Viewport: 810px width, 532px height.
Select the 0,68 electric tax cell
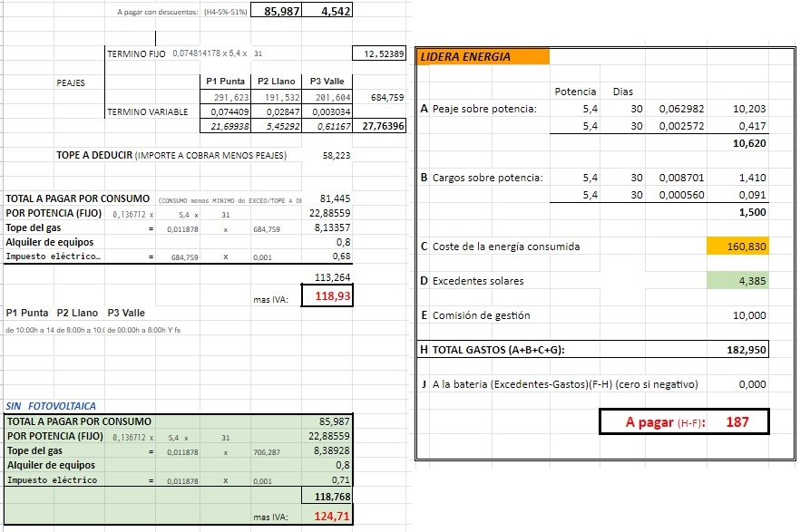click(x=327, y=256)
